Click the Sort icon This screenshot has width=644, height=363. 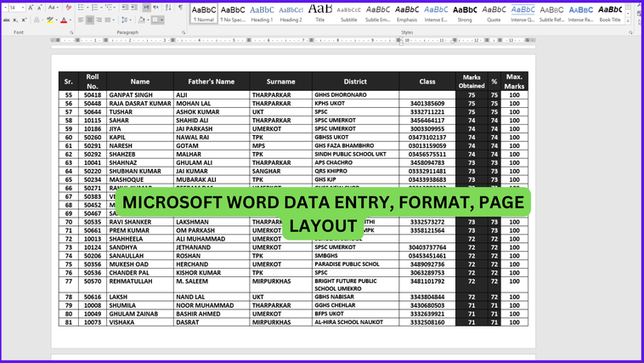pos(168,8)
